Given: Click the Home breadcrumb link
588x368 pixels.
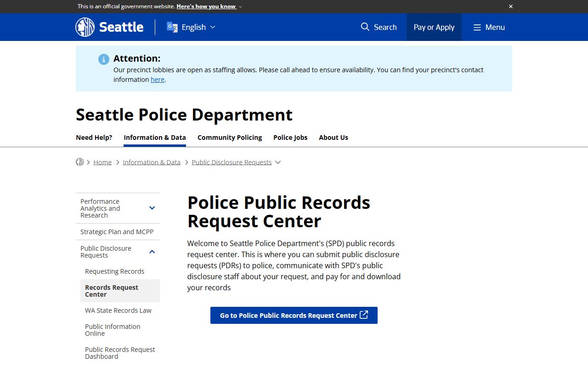Looking at the screenshot, I should pyautogui.click(x=102, y=162).
